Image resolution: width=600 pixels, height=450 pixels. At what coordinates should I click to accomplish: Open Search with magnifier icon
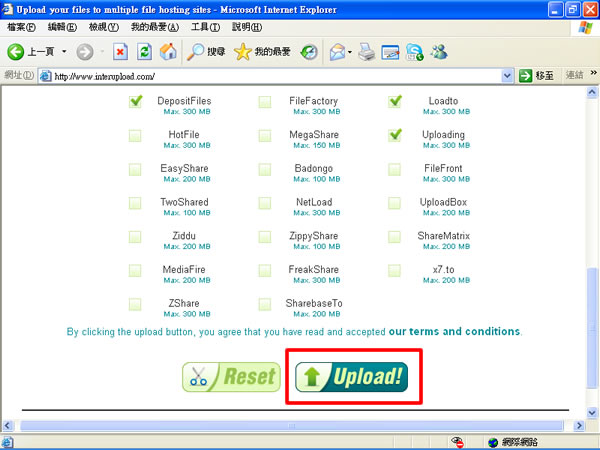(196, 52)
